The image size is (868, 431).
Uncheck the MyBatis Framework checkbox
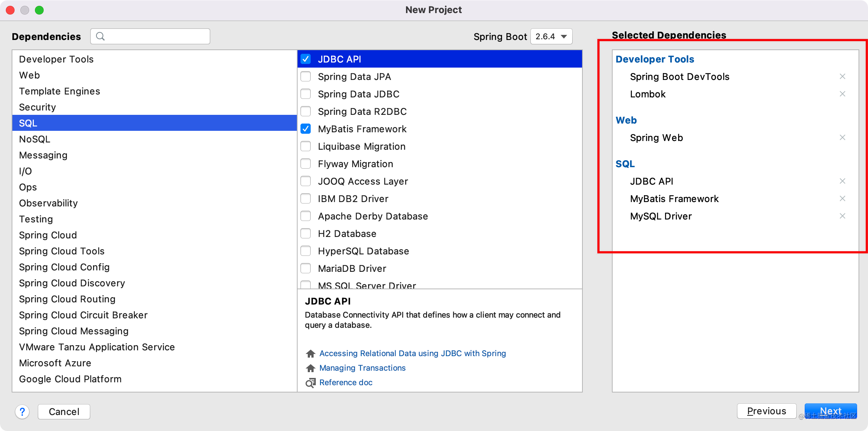click(306, 129)
